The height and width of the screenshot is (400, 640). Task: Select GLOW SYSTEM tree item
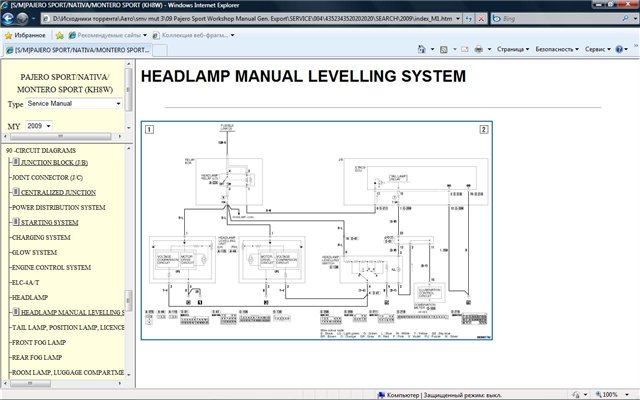[x=34, y=253]
